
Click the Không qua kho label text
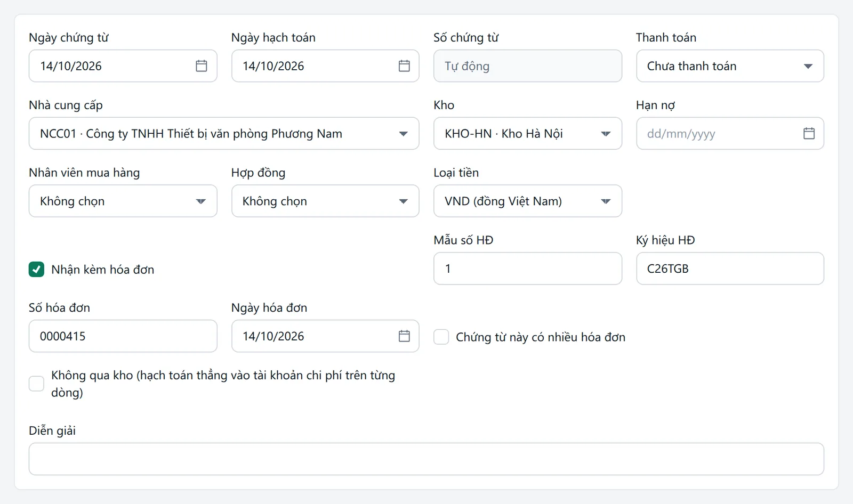223,384
